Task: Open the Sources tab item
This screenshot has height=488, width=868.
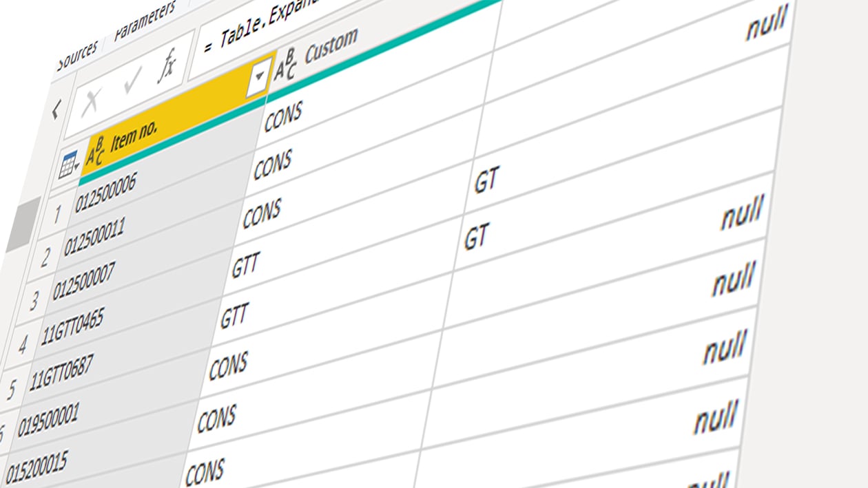Action: pos(77,56)
